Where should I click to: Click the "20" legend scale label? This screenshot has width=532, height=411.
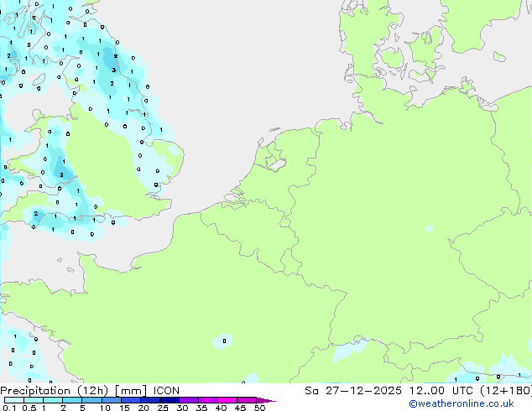pyautogui.click(x=143, y=408)
